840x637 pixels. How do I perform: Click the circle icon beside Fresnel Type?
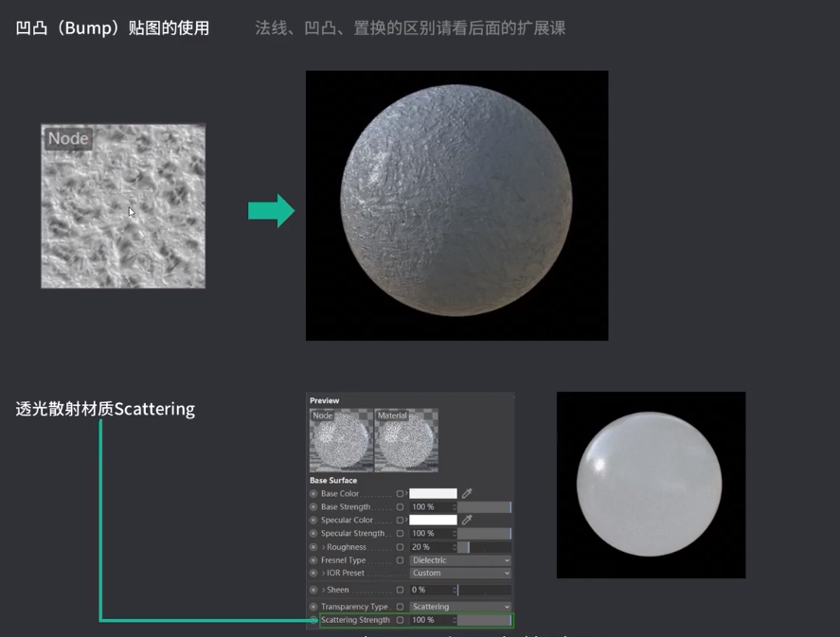point(313,560)
